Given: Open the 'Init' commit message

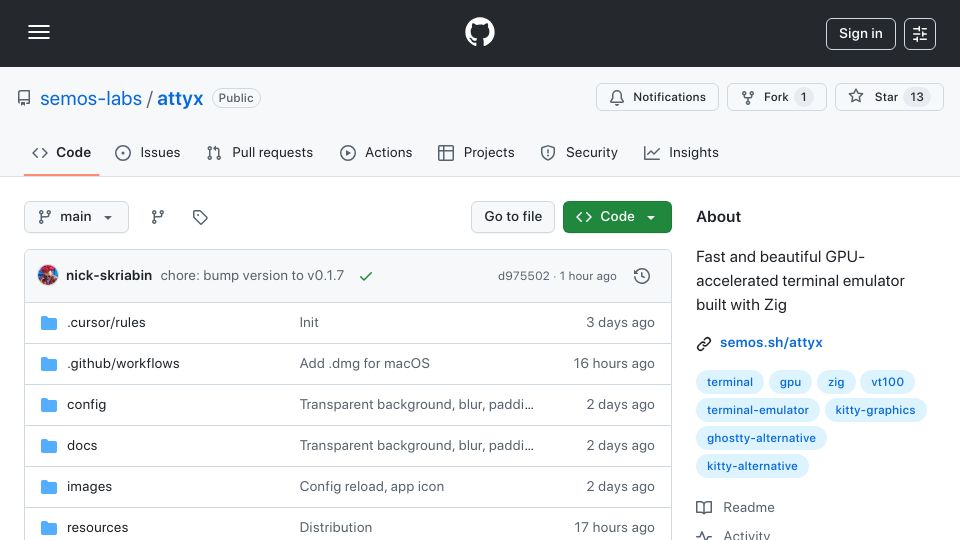Looking at the screenshot, I should coord(309,323).
